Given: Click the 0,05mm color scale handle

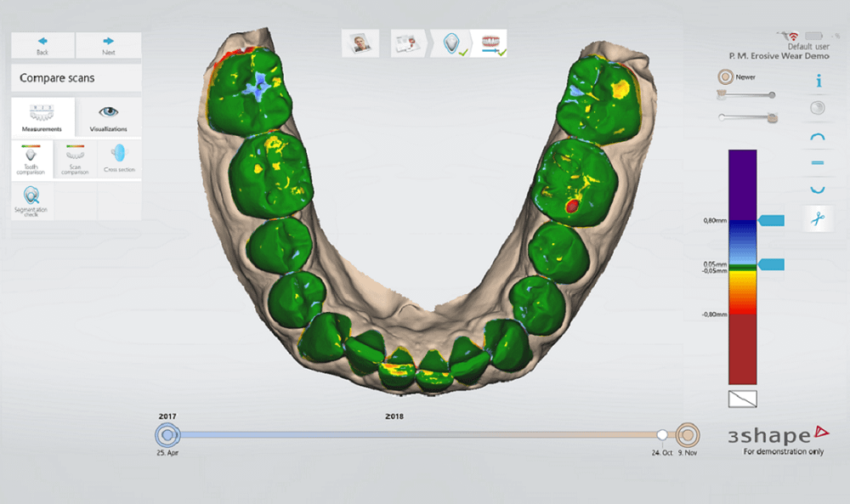Looking at the screenshot, I should pos(769,264).
